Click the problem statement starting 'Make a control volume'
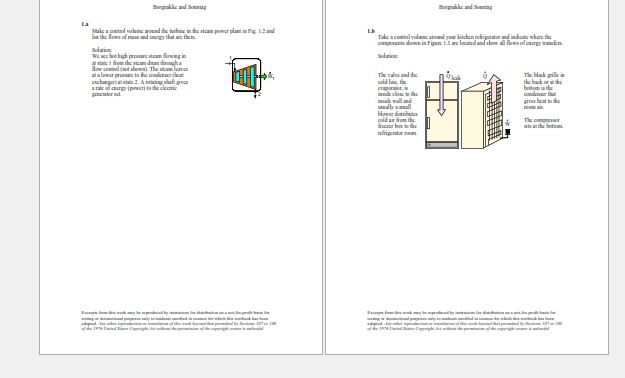The height and width of the screenshot is (378, 625). pos(183,34)
